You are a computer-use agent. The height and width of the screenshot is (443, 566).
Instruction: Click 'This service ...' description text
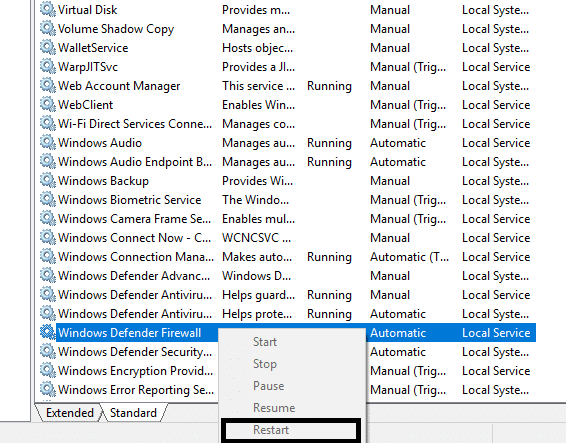[x=258, y=86]
